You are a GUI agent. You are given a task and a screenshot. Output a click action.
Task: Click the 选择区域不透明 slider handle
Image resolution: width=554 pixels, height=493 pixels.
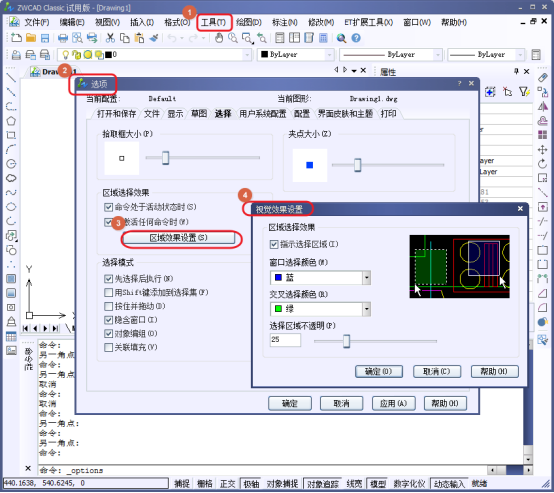[x=346, y=341]
